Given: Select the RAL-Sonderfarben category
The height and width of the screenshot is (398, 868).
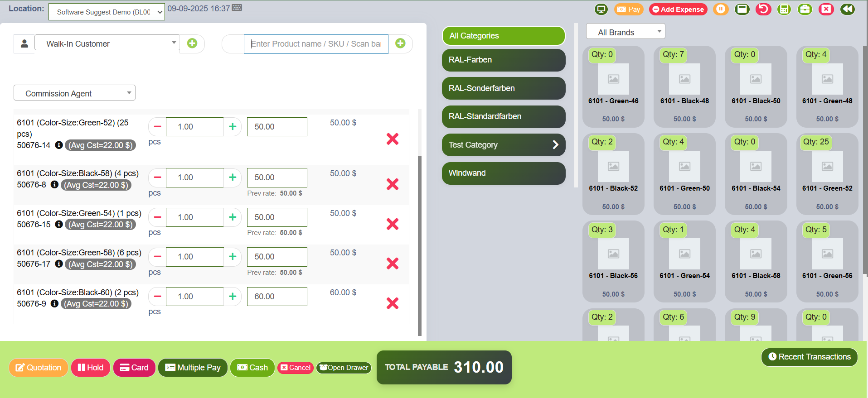Looking at the screenshot, I should [x=503, y=88].
